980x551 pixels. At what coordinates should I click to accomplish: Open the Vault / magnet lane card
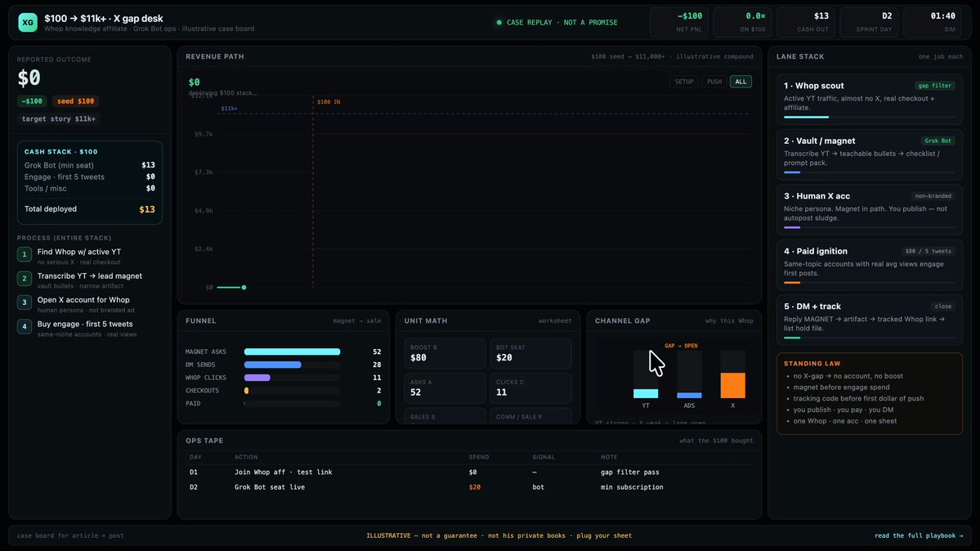tap(870, 154)
